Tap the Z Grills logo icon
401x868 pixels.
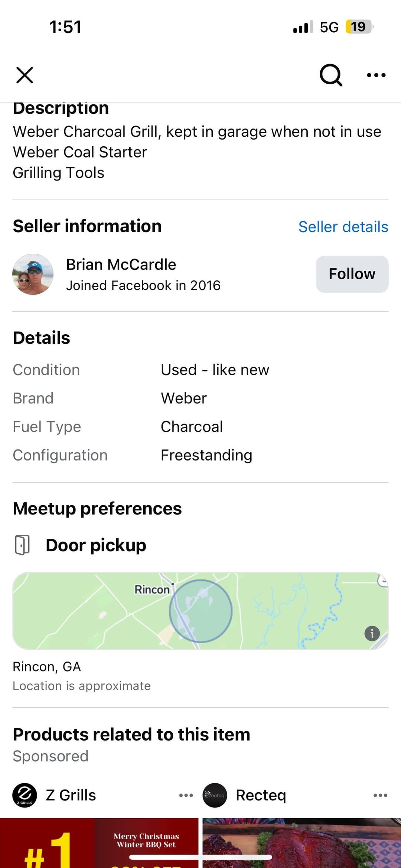tap(25, 796)
